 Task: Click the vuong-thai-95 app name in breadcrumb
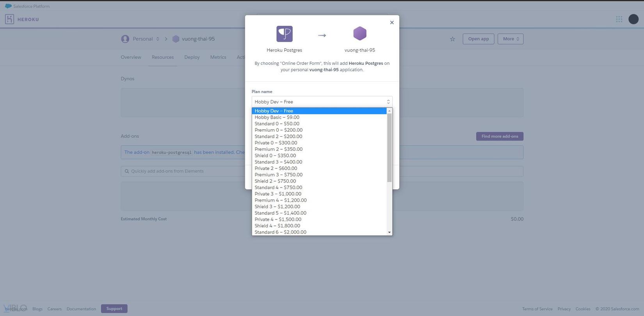coord(198,39)
